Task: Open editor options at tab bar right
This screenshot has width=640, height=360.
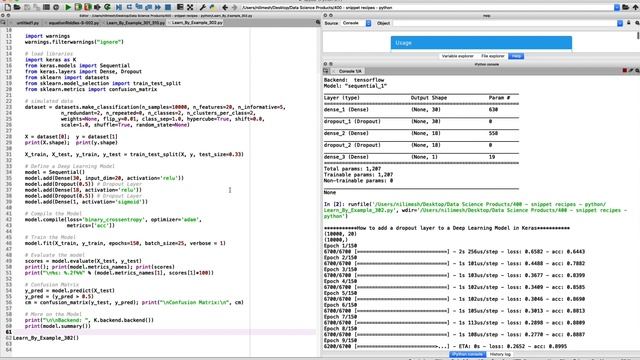Action: click(x=318, y=22)
